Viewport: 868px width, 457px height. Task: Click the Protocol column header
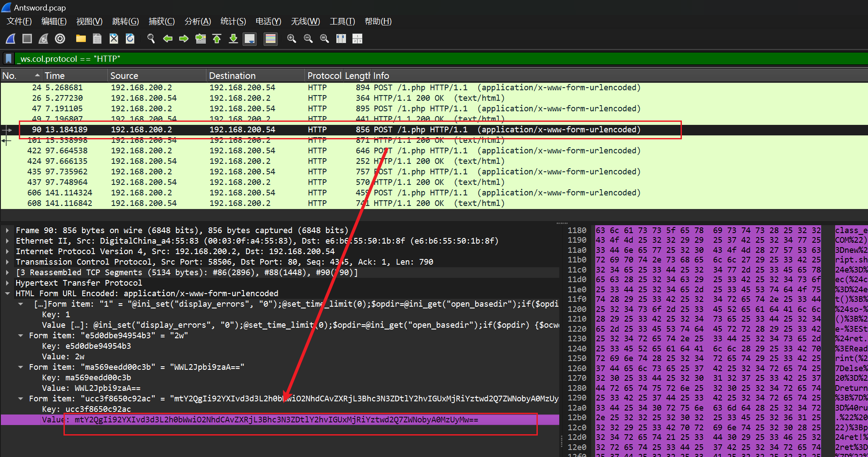[324, 76]
